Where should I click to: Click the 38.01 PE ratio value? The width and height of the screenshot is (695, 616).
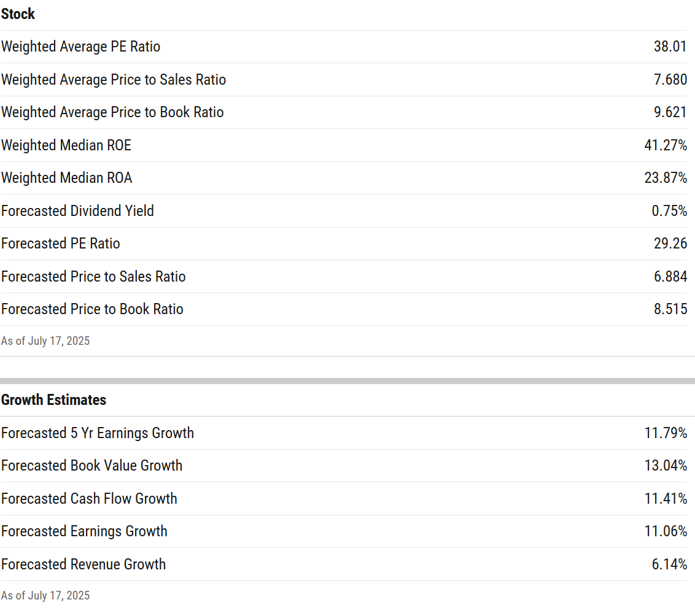tap(670, 47)
